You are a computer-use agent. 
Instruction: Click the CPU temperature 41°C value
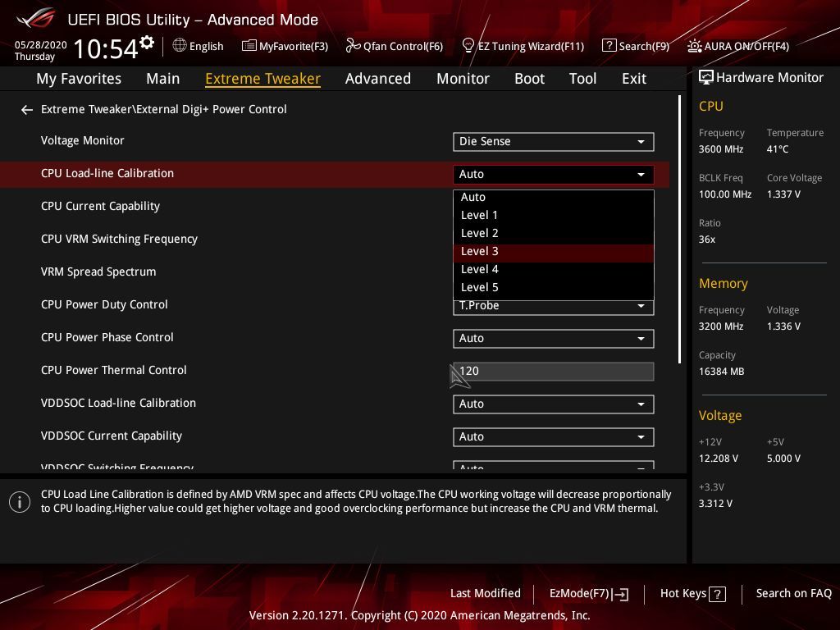pos(778,149)
